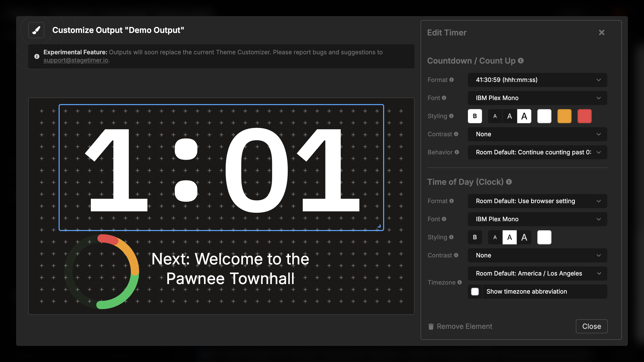Enable Show timezone abbreviation checkbox

[475, 292]
